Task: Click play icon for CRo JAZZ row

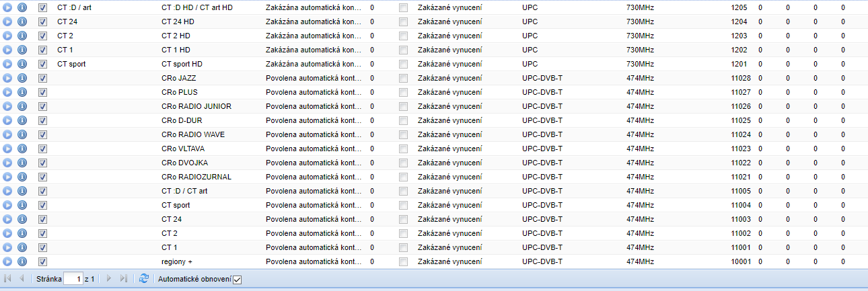Action: (x=8, y=78)
